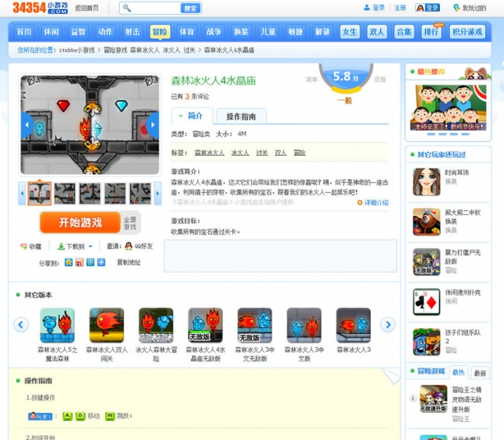This screenshot has height=440, width=504.
Task: Open 孩子们组乐队2 sidebar game
Action: 427,342
